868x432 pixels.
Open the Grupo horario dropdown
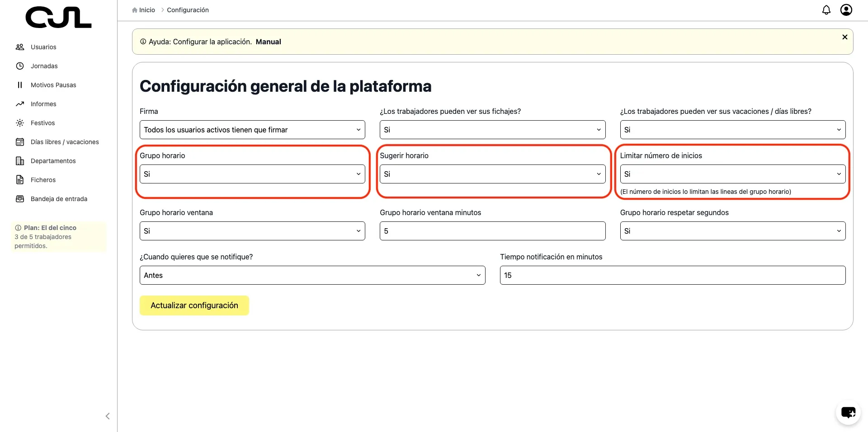(252, 174)
